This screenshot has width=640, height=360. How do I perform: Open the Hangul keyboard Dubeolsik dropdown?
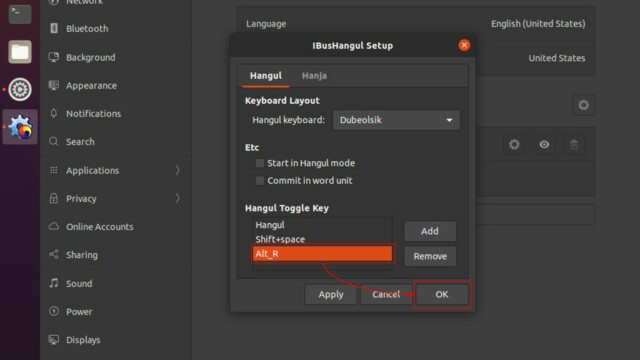396,120
